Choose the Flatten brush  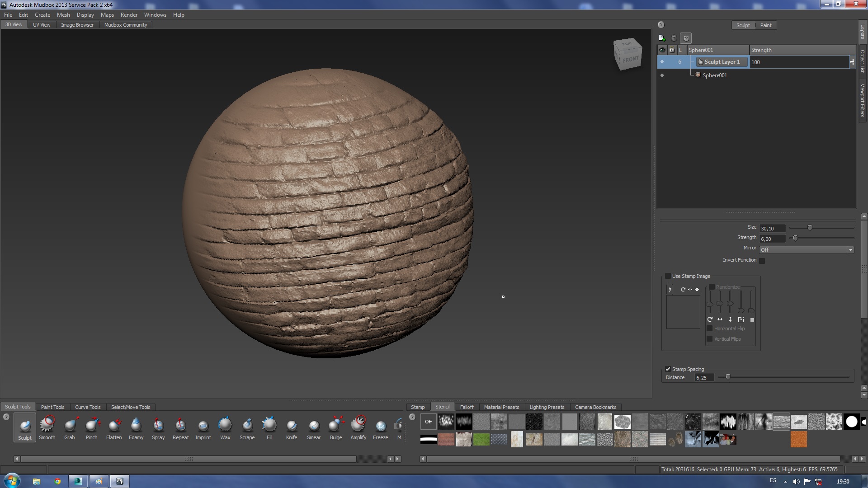coord(114,427)
